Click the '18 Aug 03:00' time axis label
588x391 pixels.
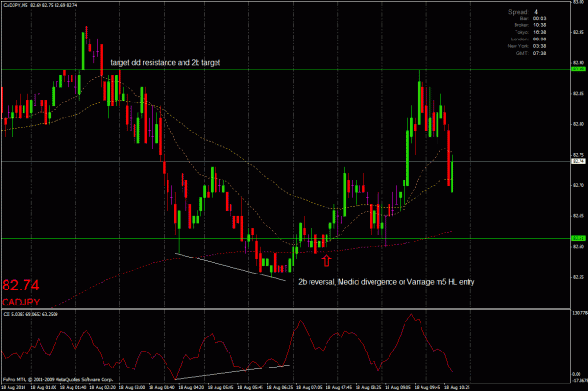point(132,387)
